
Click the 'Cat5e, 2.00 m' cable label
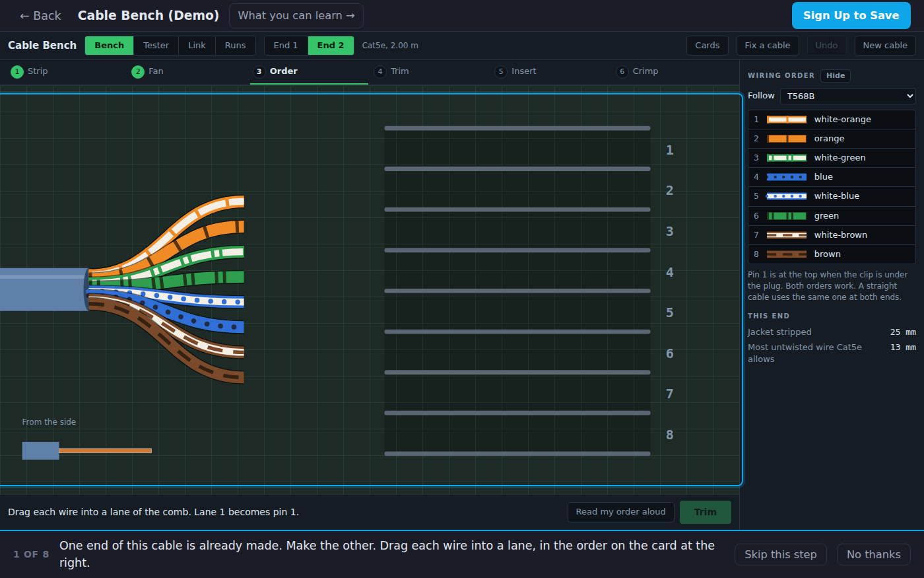390,46
